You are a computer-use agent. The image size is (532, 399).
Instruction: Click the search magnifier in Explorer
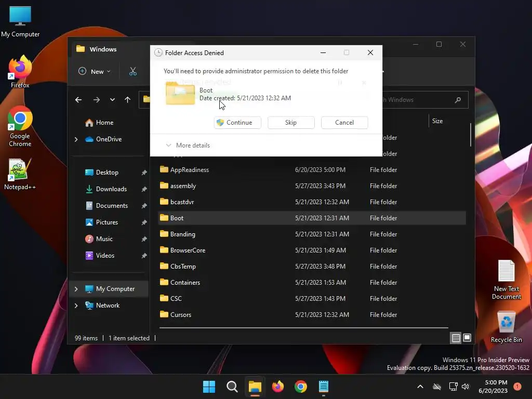click(x=458, y=100)
